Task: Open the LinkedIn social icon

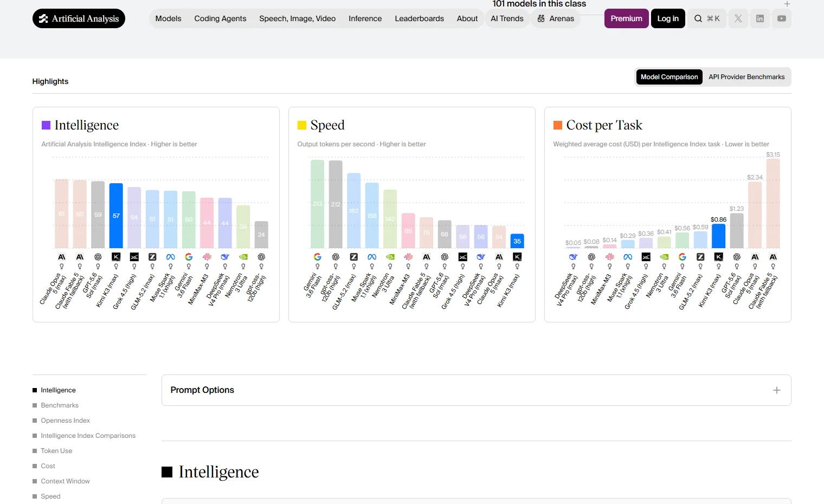Action: (760, 18)
